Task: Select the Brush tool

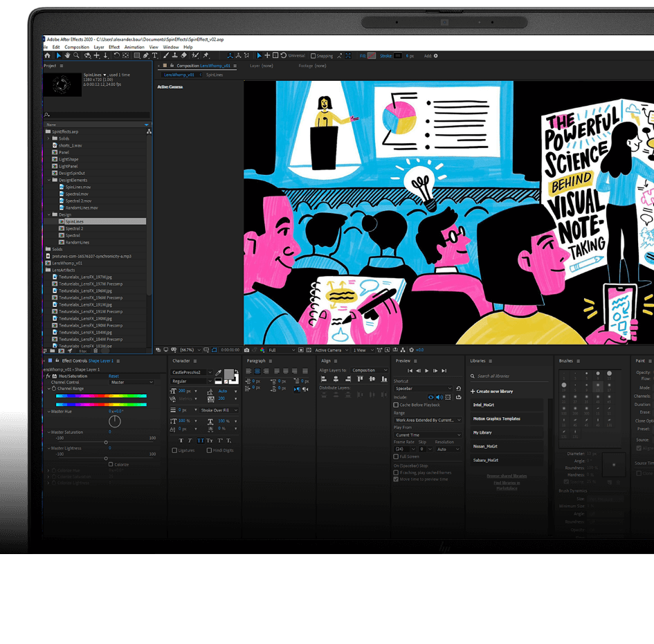Action: (166, 55)
